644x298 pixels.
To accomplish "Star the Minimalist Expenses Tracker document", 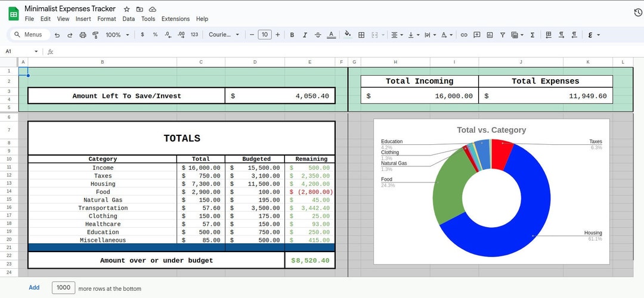I will (x=127, y=9).
